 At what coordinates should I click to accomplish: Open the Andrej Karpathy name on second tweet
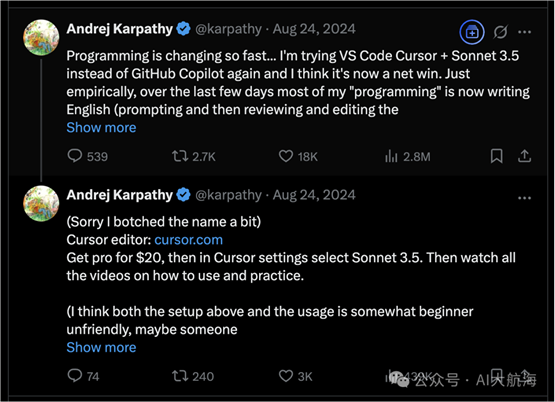point(120,195)
